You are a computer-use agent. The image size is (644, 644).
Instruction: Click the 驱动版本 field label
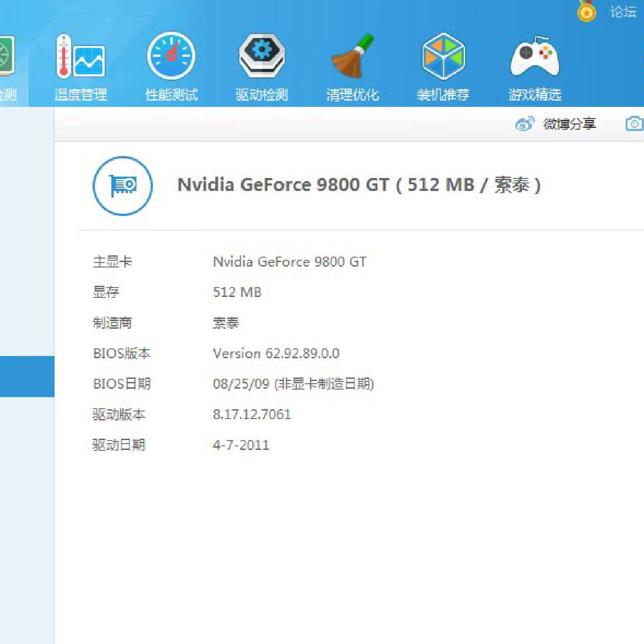click(x=119, y=415)
